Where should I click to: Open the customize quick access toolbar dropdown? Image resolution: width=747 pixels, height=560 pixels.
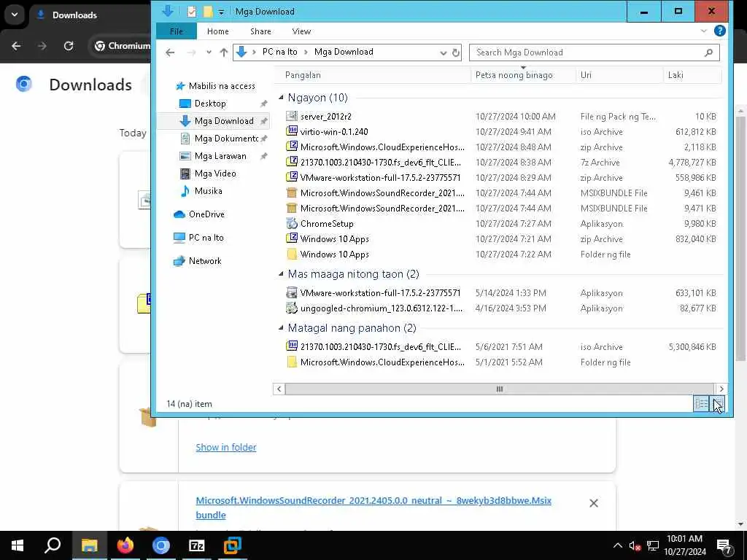pyautogui.click(x=221, y=12)
